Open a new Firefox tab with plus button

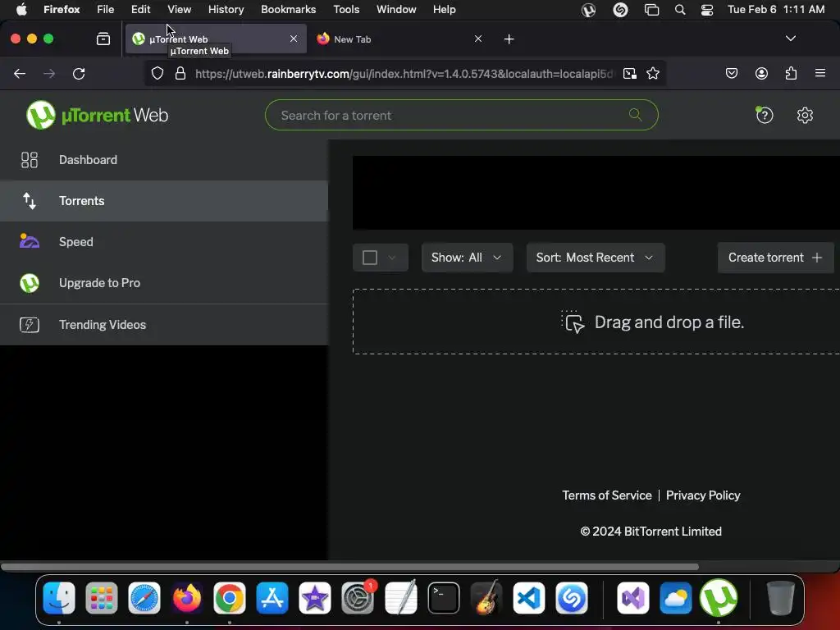point(509,39)
